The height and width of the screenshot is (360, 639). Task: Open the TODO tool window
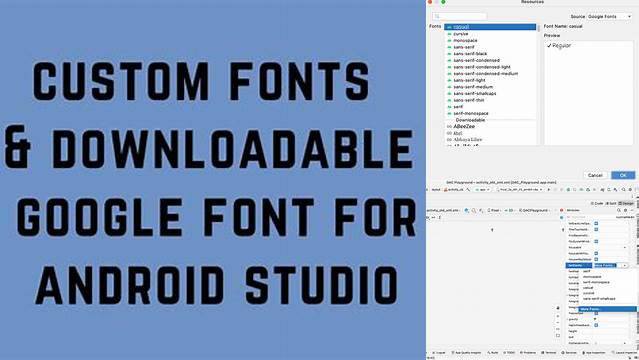[x=509, y=353]
